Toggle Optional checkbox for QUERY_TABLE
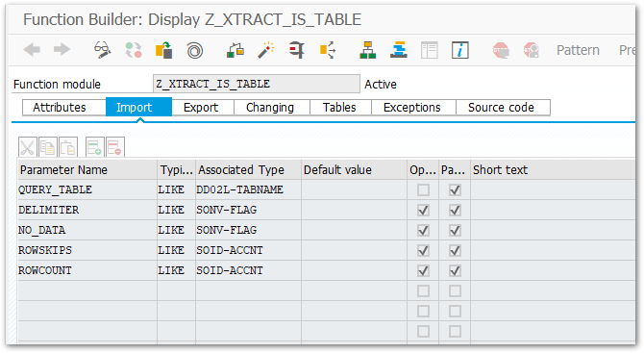The image size is (644, 353). click(x=423, y=189)
